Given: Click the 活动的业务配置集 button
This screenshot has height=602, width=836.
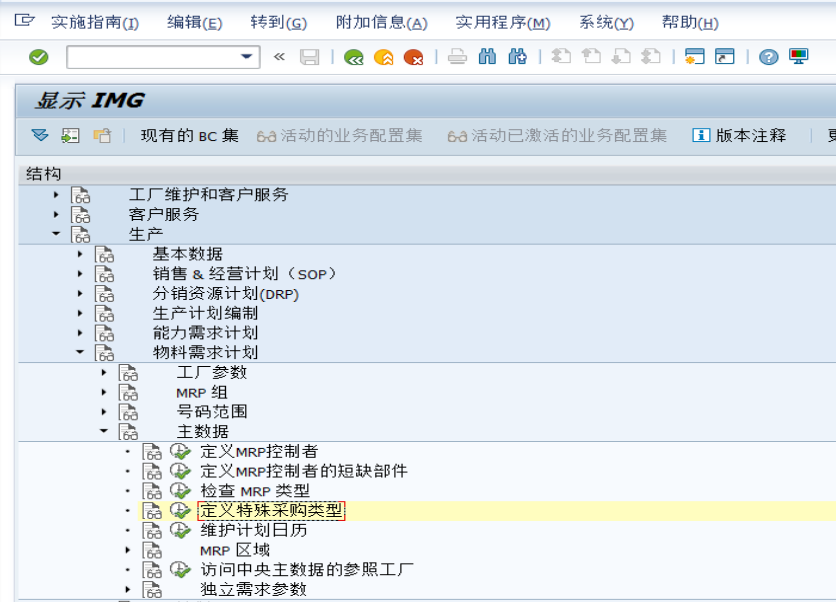Looking at the screenshot, I should click(x=339, y=135).
